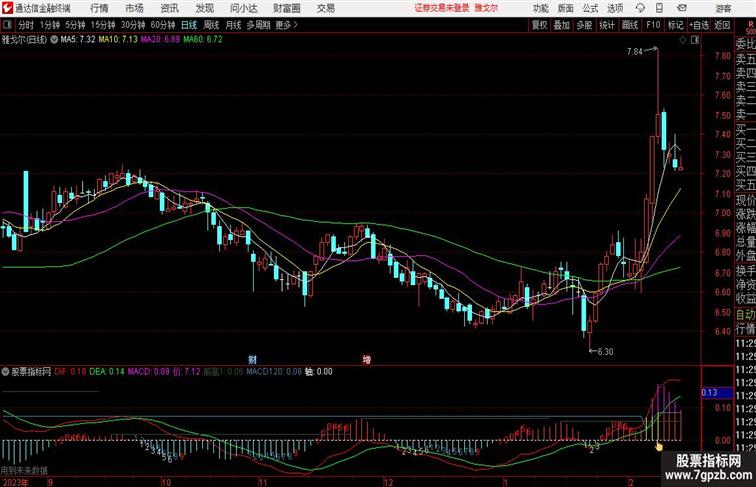The height and width of the screenshot is (487, 756).
Task: Open the 功能 menu
Action: (x=540, y=8)
